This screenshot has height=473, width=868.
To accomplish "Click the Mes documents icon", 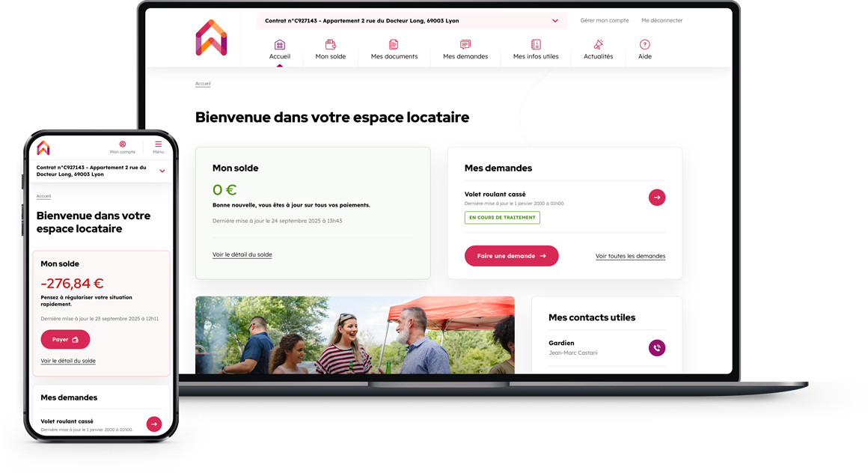I will click(x=394, y=45).
